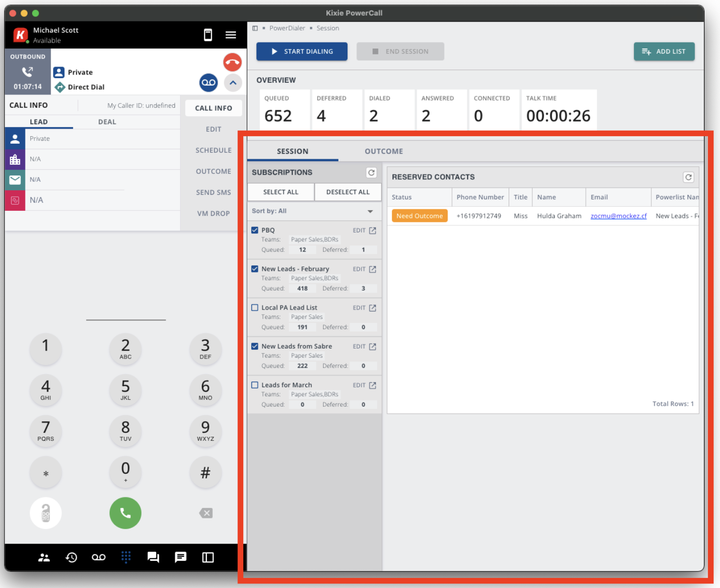This screenshot has width=720, height=588.
Task: Drop a voicemail with the blue voicemail button
Action: point(208,83)
